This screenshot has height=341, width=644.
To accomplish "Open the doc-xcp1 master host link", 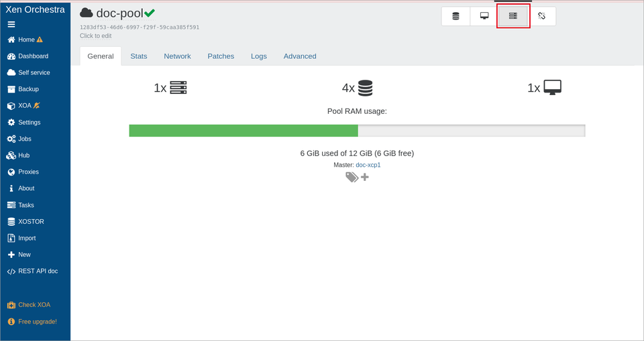I will click(x=368, y=165).
